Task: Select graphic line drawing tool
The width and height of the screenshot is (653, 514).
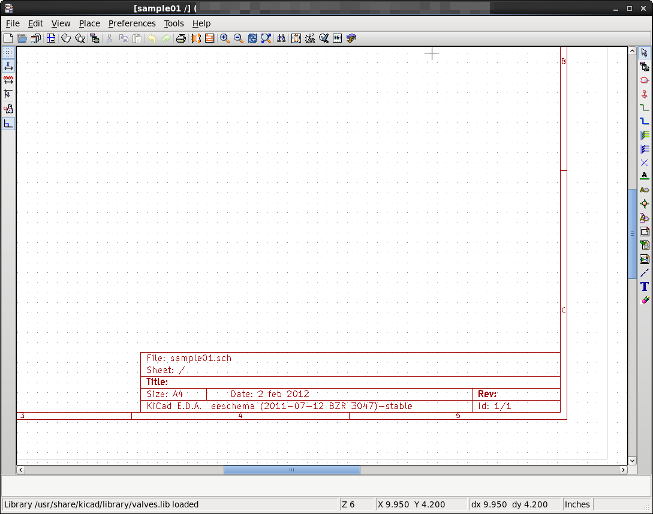Action: click(x=644, y=273)
